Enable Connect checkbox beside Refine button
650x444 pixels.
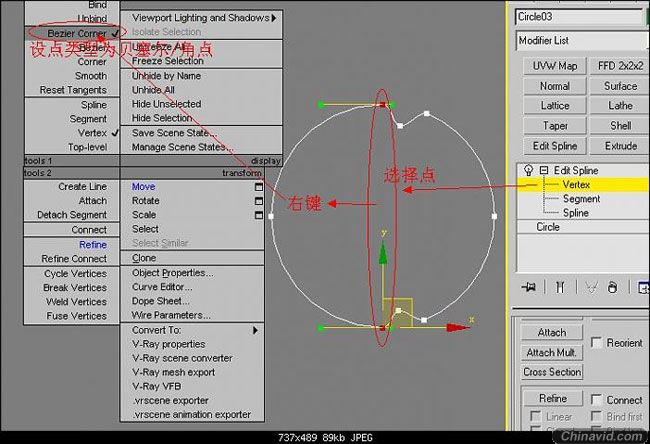point(596,400)
